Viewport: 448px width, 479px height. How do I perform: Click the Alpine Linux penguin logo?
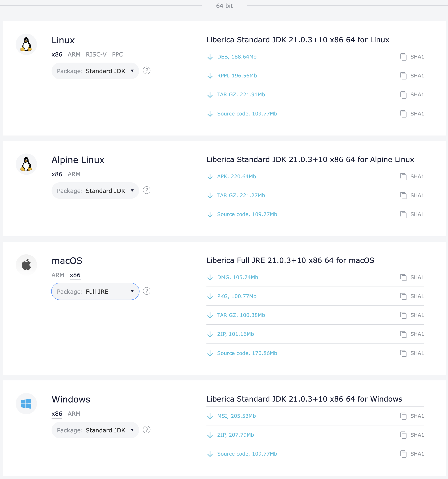click(x=26, y=164)
